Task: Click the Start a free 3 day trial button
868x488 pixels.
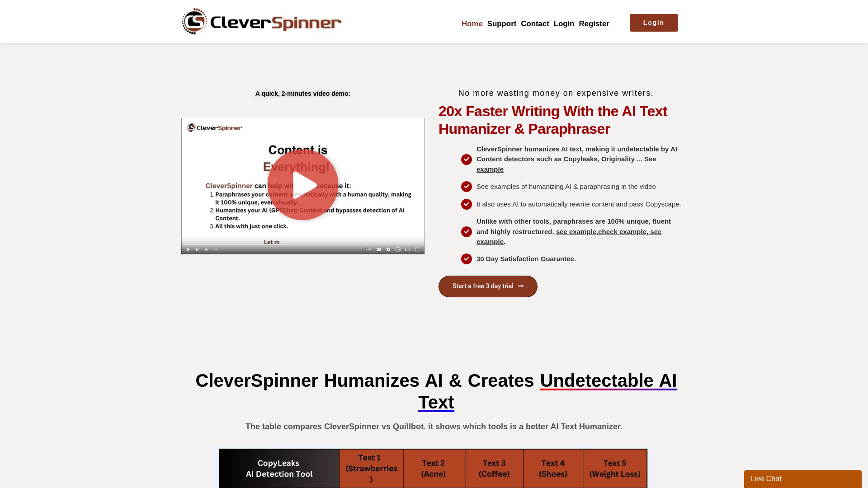Action: click(488, 286)
